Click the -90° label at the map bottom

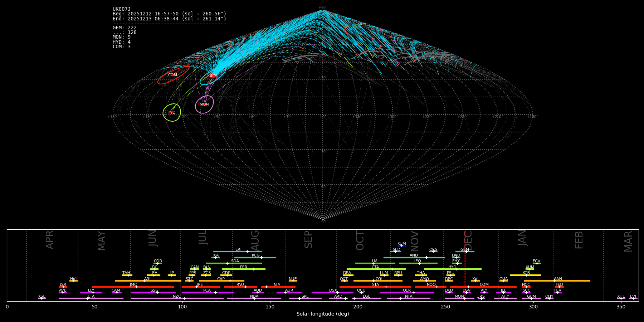(323, 222)
